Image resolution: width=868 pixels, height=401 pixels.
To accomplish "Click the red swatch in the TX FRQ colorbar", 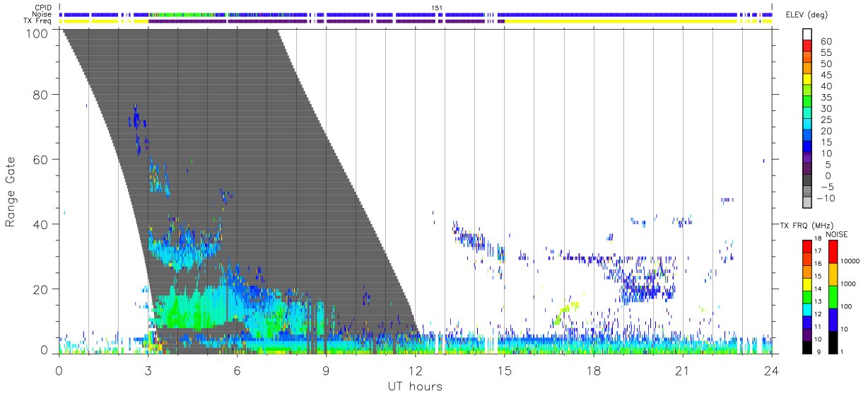I will (807, 246).
